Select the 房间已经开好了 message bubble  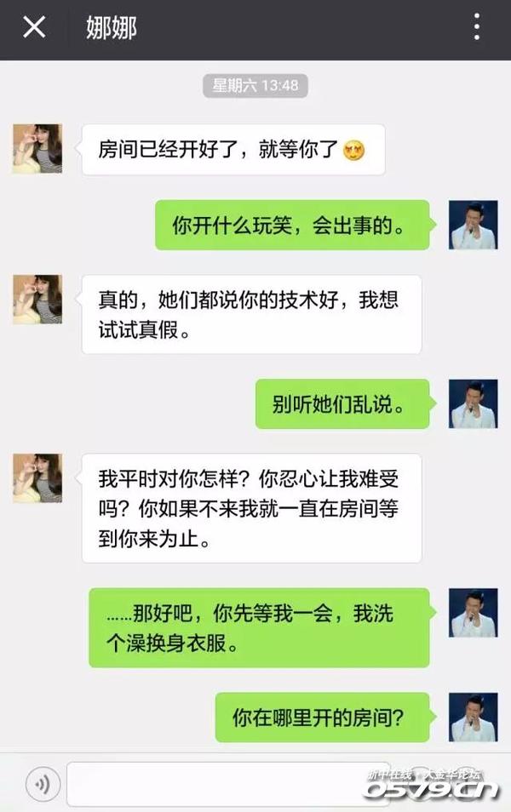(x=233, y=150)
